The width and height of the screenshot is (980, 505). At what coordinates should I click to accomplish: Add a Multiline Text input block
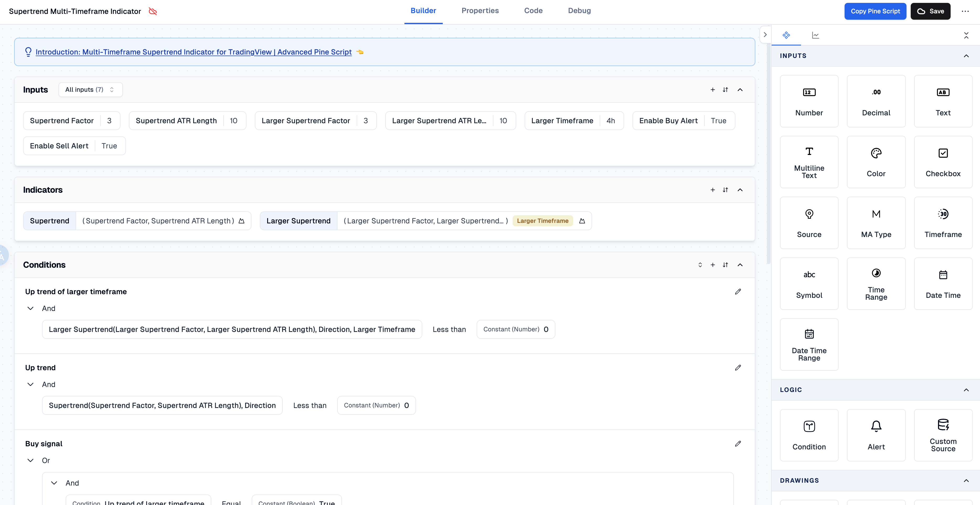(809, 162)
